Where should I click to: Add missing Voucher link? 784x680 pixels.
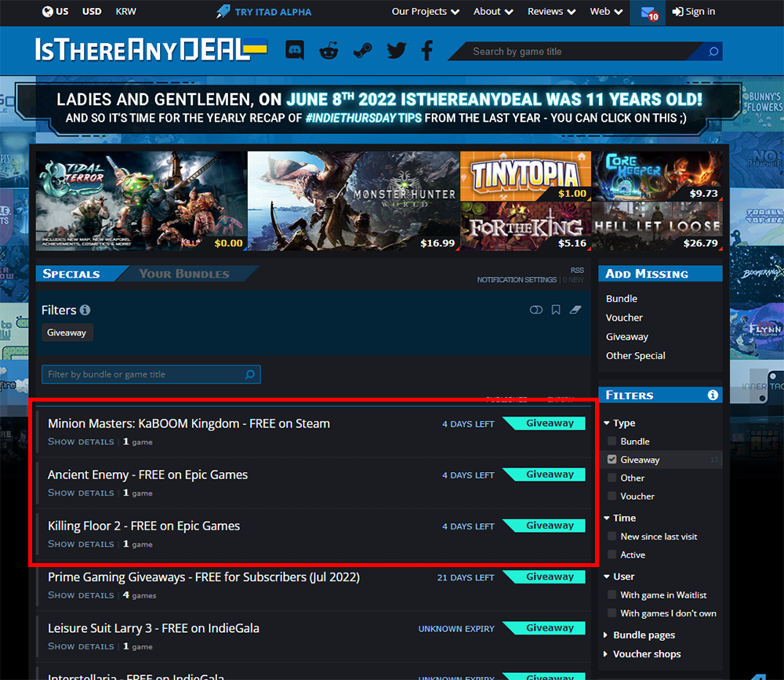tap(624, 318)
